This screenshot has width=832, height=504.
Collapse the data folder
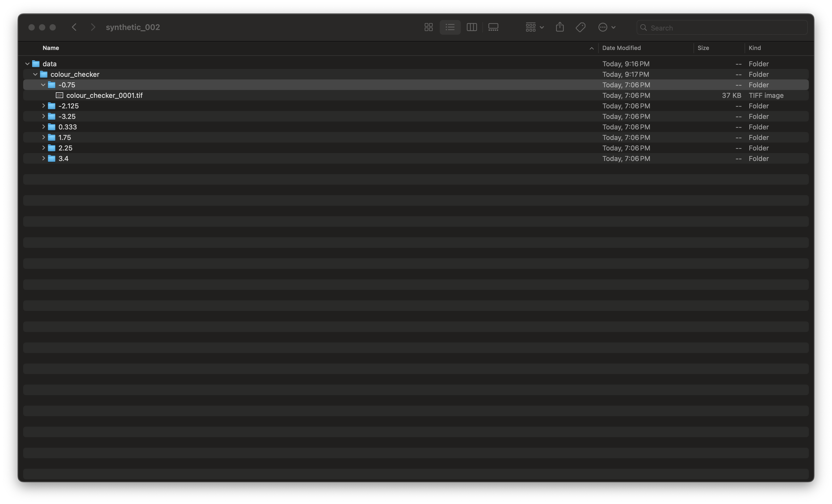tap(27, 64)
